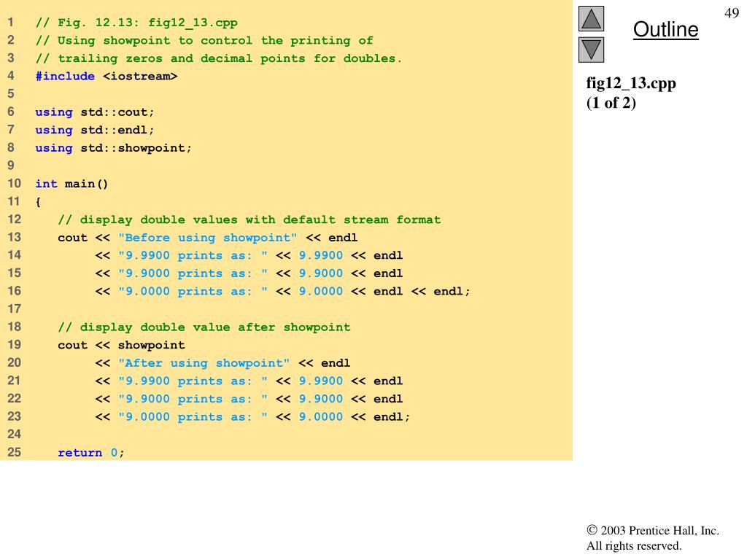The height and width of the screenshot is (560, 747).
Task: Click 'cout << showpoint' on line 19
Action: 122,345
